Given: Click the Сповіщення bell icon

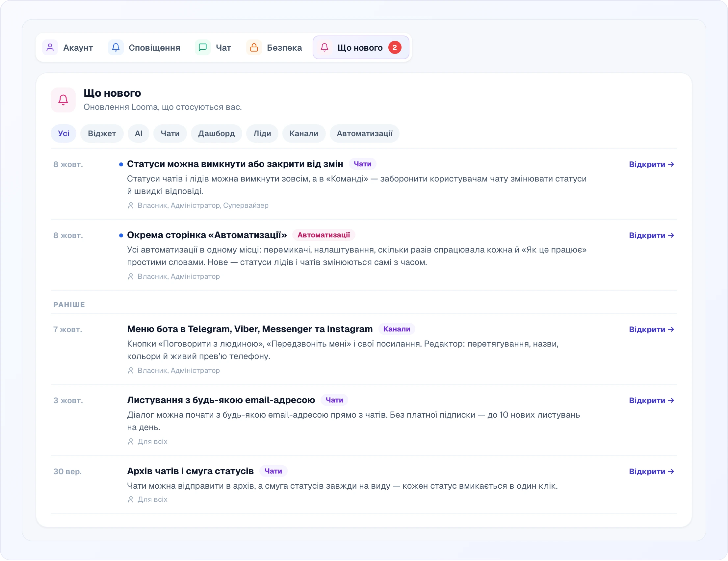Looking at the screenshot, I should [x=116, y=48].
